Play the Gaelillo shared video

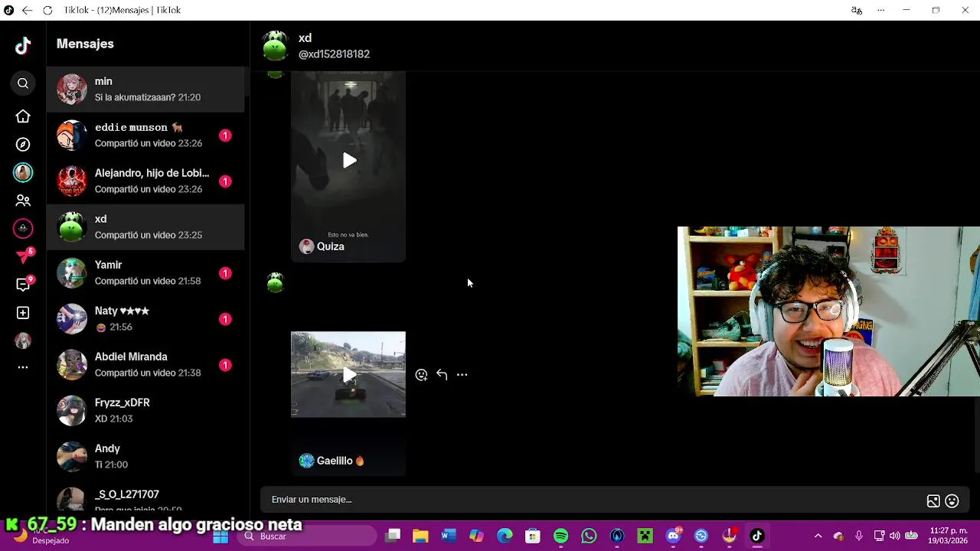point(349,375)
